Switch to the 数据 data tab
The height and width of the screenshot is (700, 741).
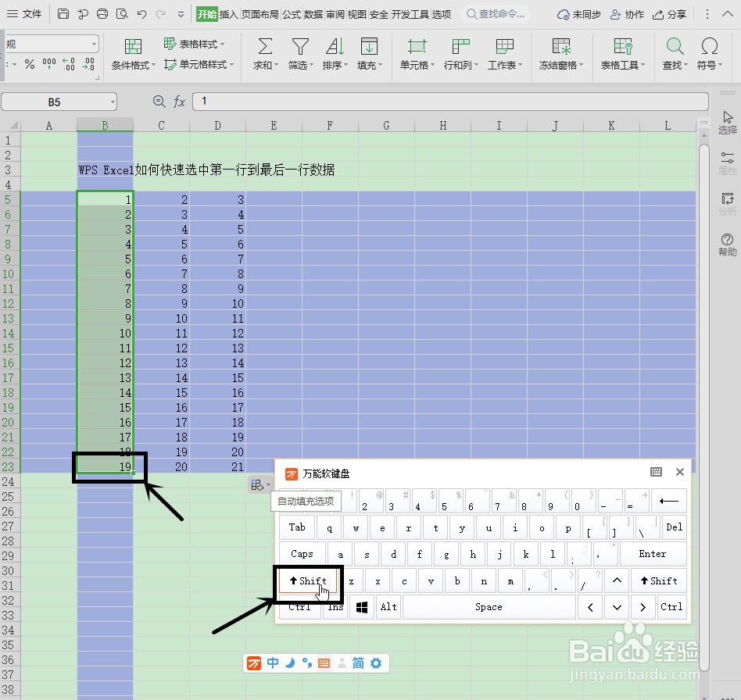tap(313, 14)
